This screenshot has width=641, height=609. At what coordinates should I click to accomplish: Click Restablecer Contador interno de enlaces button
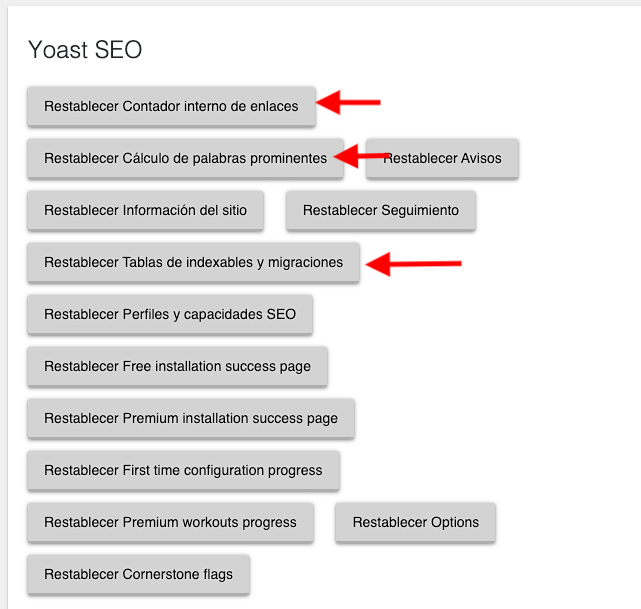pyautogui.click(x=171, y=106)
